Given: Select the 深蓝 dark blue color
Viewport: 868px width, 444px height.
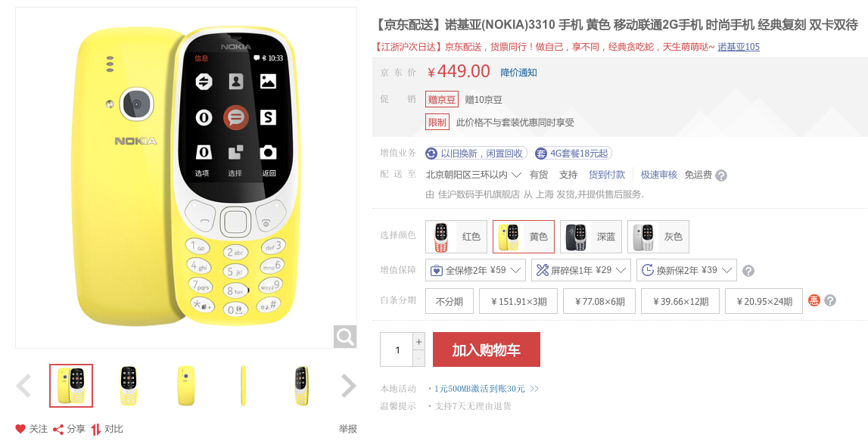Looking at the screenshot, I should [x=591, y=237].
